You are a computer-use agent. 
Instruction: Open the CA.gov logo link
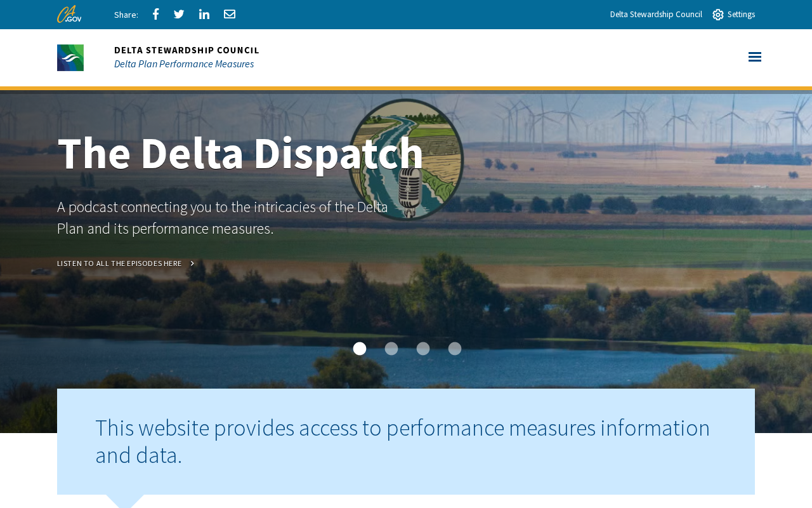[69, 14]
